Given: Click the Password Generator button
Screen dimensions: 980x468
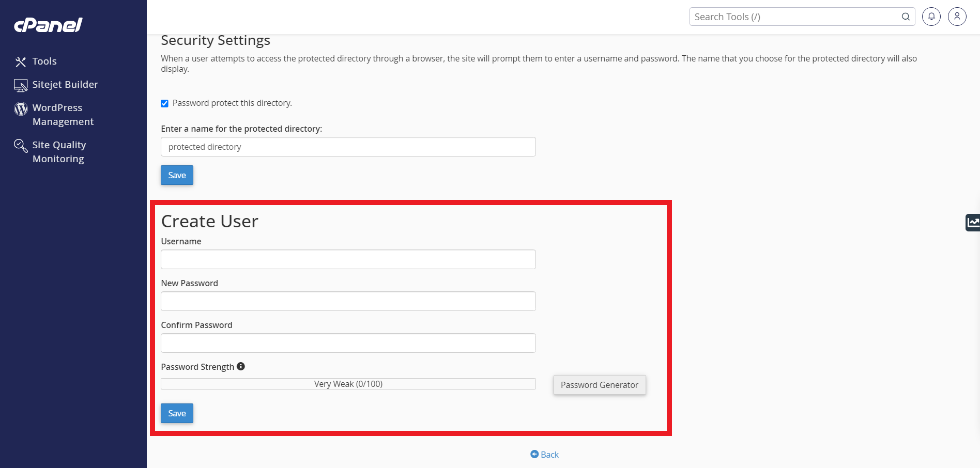Looking at the screenshot, I should (x=600, y=385).
